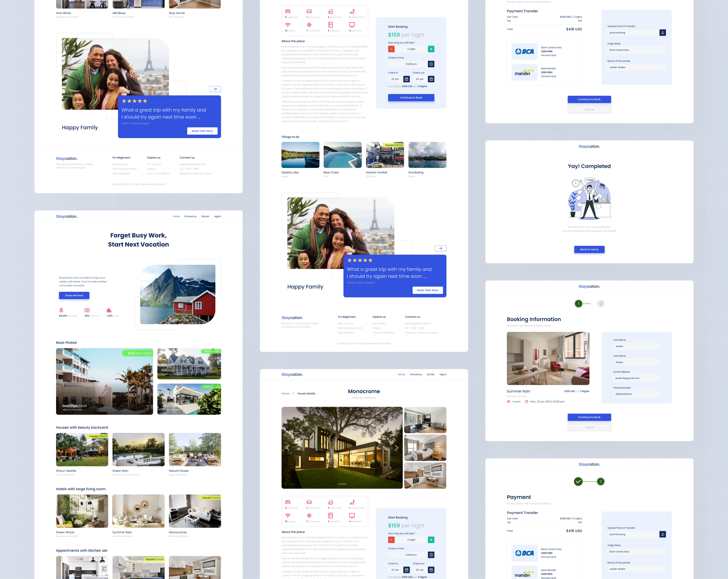Click the cities building icon above 1,492

click(x=109, y=310)
